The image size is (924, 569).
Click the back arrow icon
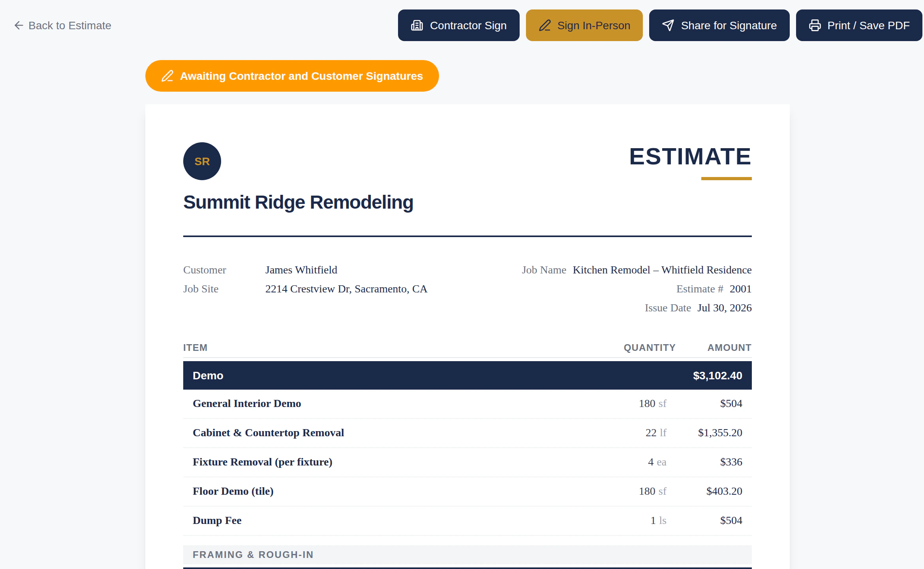[19, 25]
